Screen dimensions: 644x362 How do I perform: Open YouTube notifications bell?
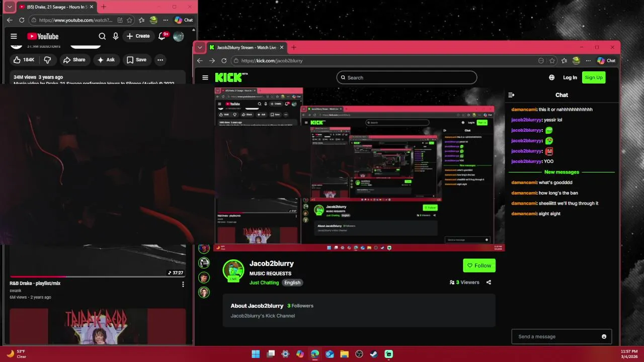pyautogui.click(x=162, y=36)
